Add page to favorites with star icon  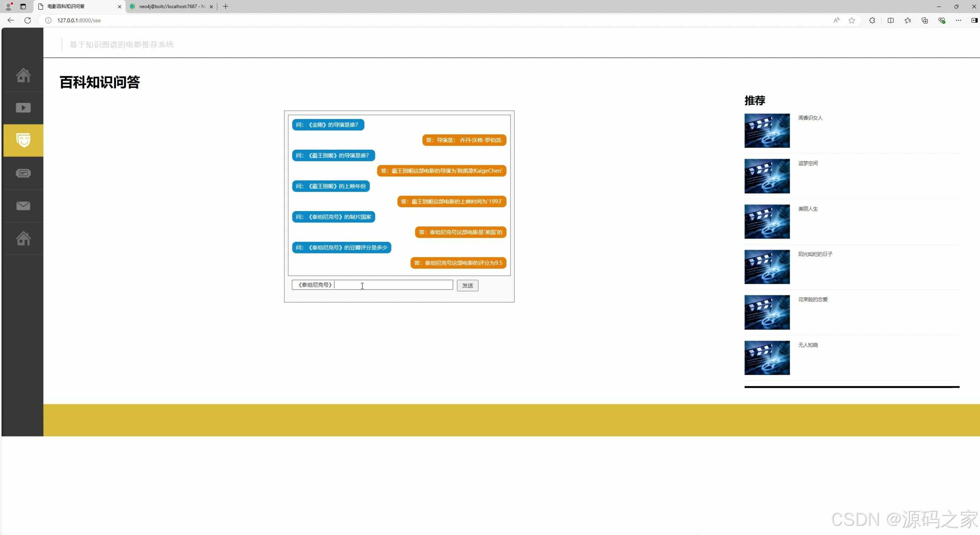click(851, 20)
